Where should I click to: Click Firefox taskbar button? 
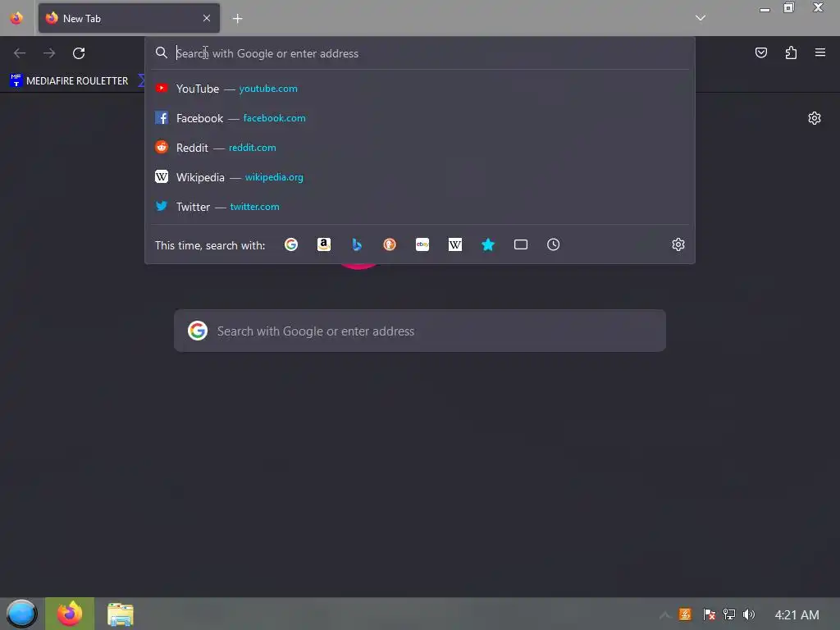click(x=70, y=614)
